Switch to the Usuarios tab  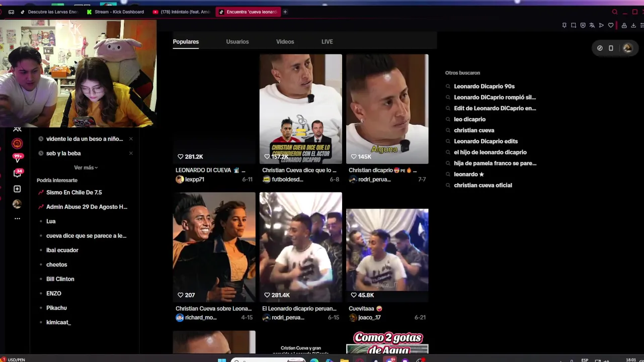point(237,42)
